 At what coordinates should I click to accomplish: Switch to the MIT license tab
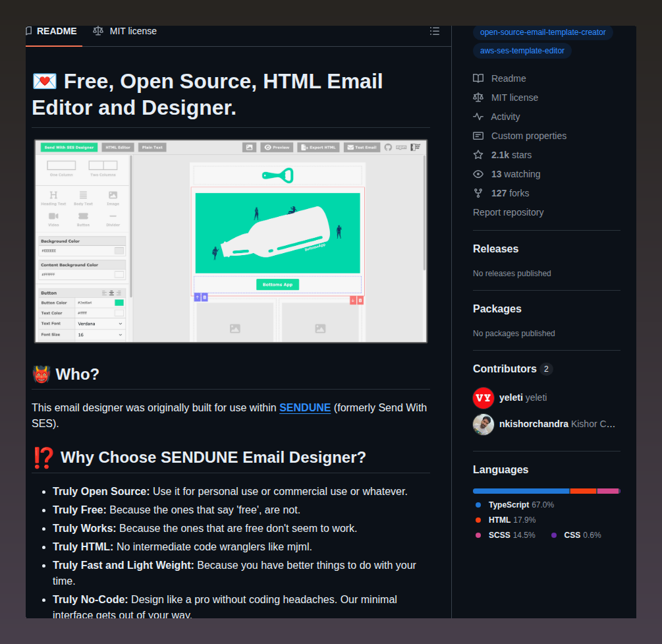[x=125, y=31]
